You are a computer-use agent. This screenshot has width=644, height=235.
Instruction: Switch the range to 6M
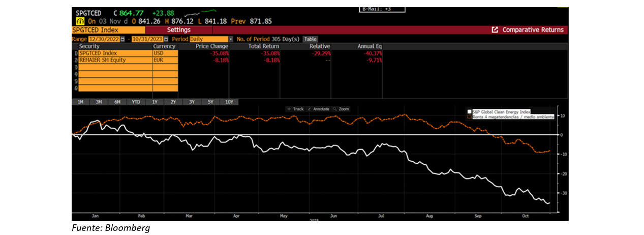(117, 102)
